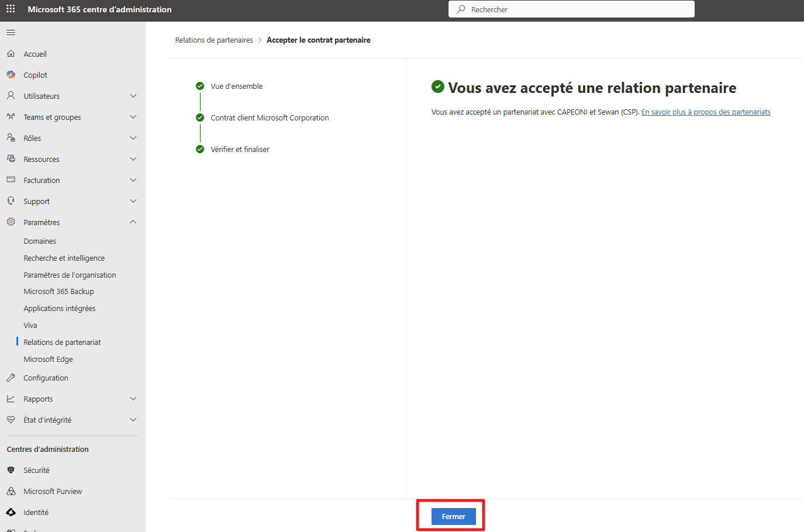
Task: Open the Configuration navigation label
Action: (x=46, y=378)
